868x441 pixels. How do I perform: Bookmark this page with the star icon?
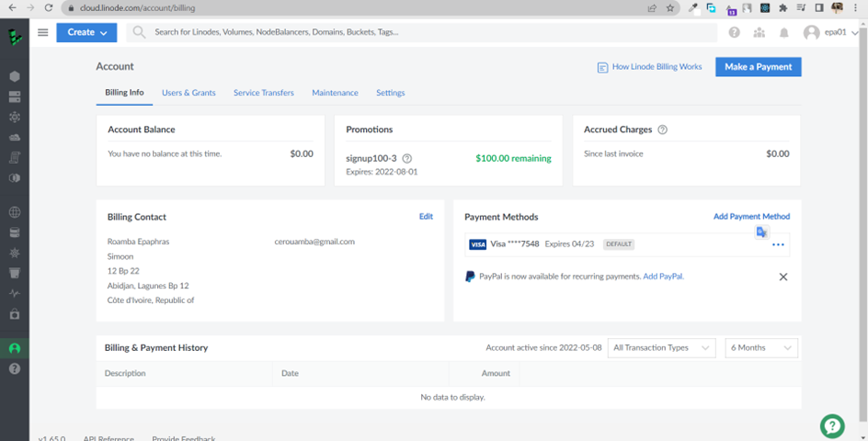[x=669, y=7]
